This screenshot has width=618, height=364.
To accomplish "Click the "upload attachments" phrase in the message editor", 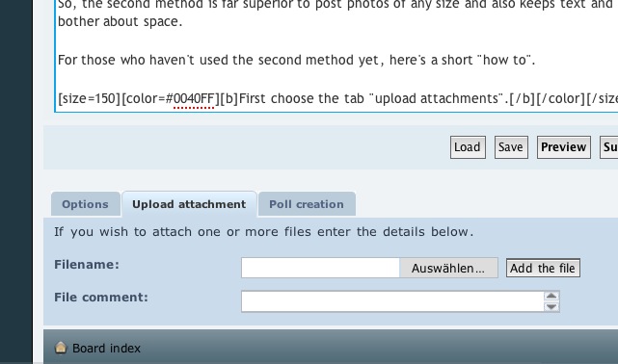I will [x=437, y=98].
